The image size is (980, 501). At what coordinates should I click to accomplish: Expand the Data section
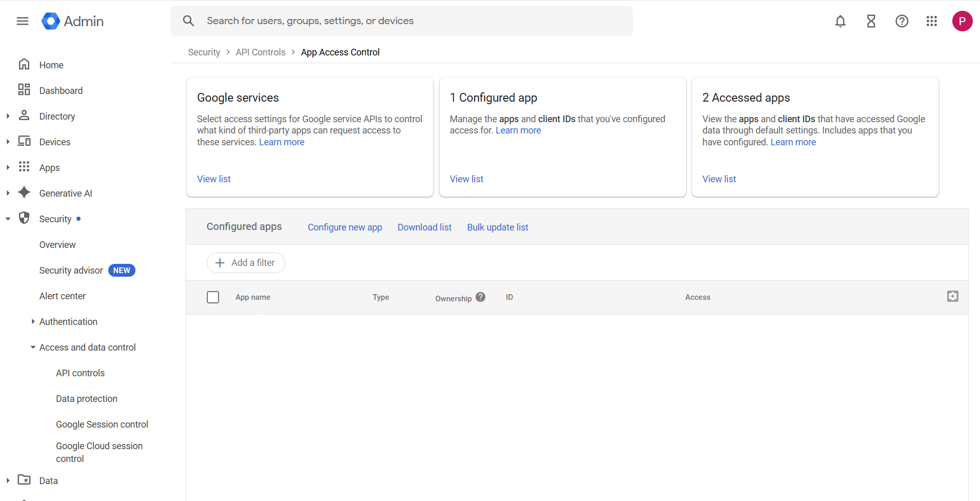[8, 480]
